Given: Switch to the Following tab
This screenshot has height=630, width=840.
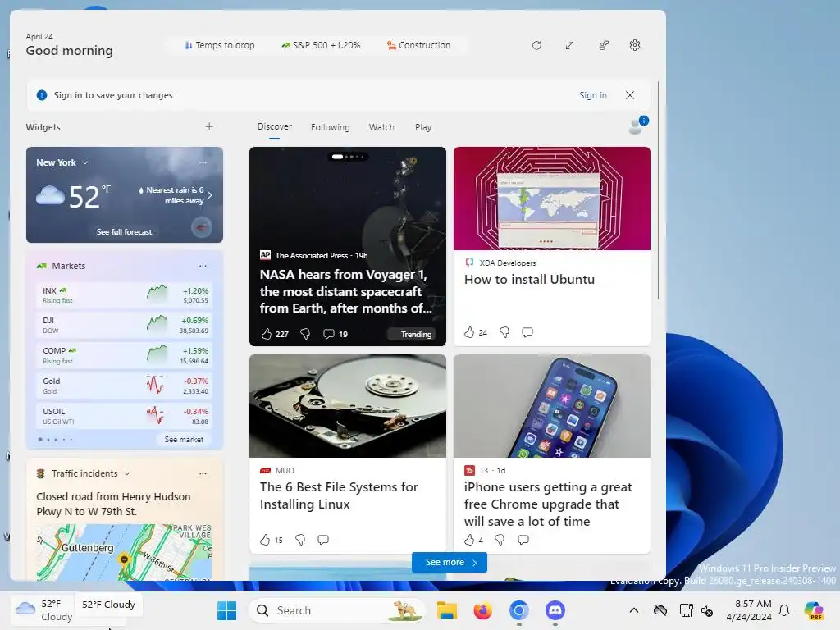Looking at the screenshot, I should click(x=330, y=127).
